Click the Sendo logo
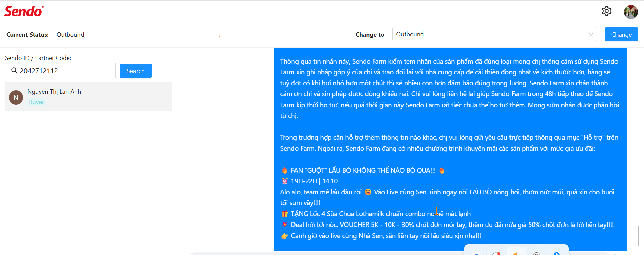The height and width of the screenshot is (255, 644). [24, 11]
